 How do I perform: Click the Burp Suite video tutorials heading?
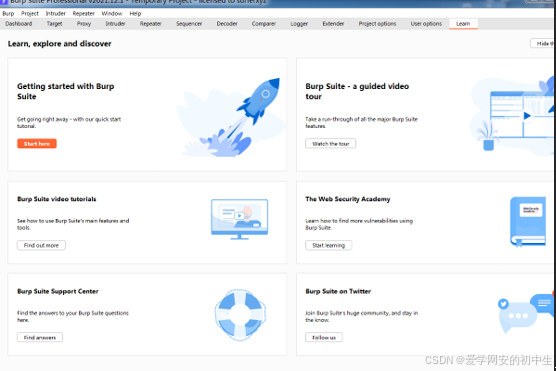[x=57, y=199]
